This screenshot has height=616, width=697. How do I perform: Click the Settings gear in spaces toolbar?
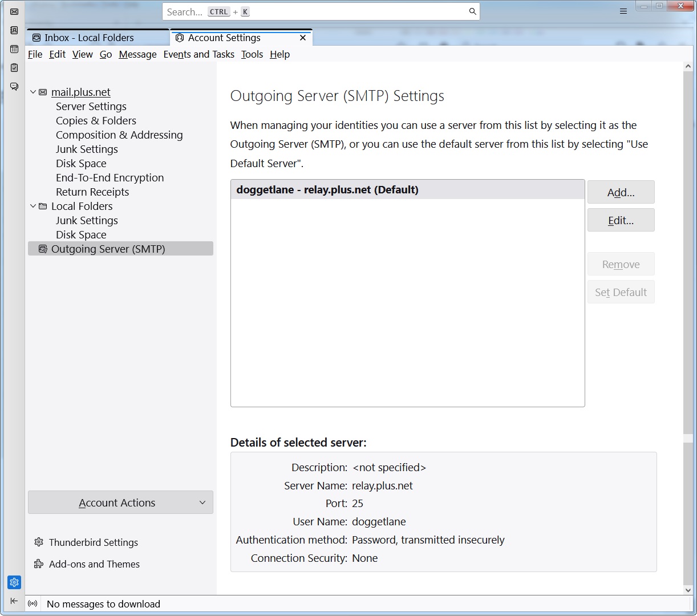tap(14, 582)
